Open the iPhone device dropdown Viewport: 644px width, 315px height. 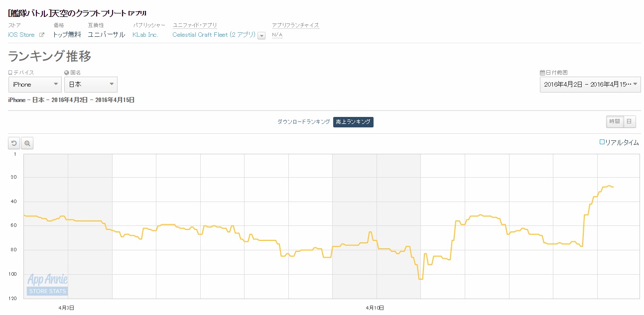click(35, 85)
